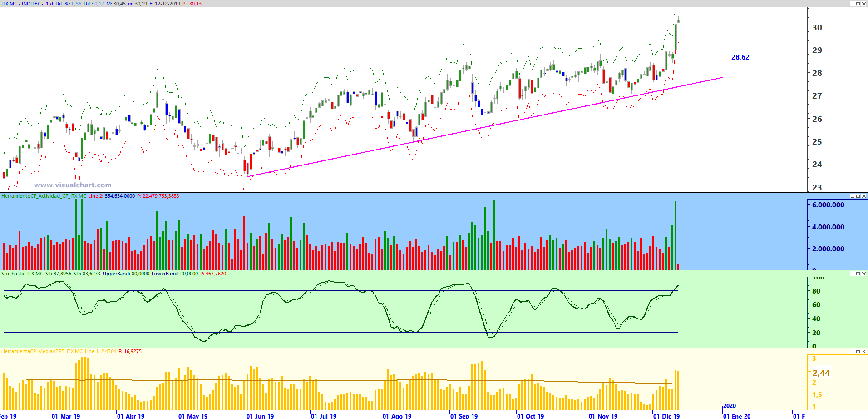Click the '20' stochastic axis label
This screenshot has width=868, height=419.
[816, 333]
